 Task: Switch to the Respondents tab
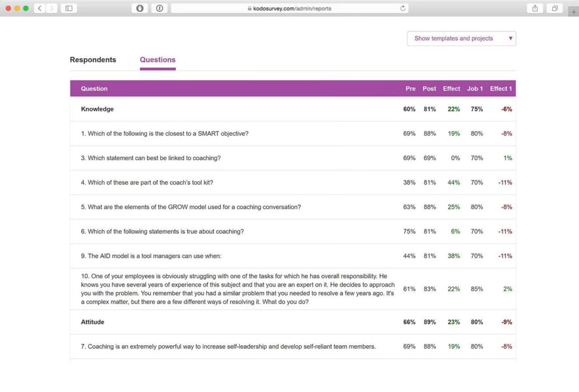click(x=93, y=60)
